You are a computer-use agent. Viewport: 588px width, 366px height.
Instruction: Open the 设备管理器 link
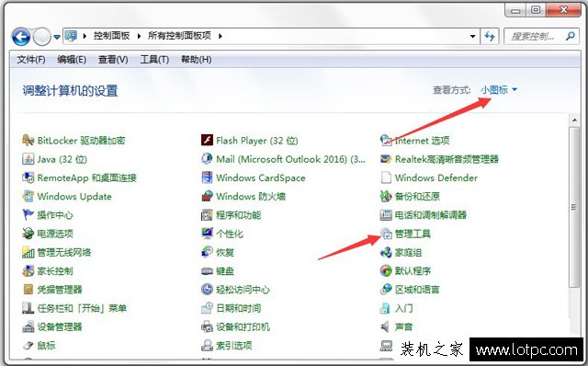click(x=60, y=327)
